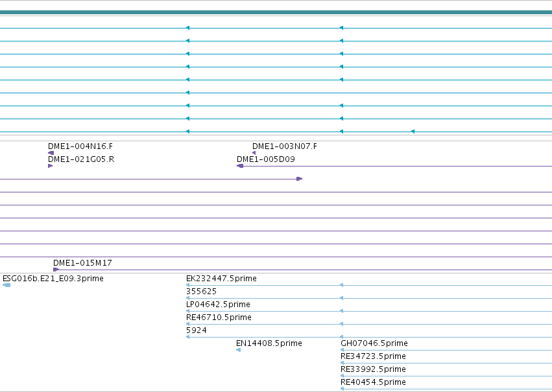The image size is (552, 392).
Task: Click the RE34723.5prime start arrowhead
Action: (342, 363)
